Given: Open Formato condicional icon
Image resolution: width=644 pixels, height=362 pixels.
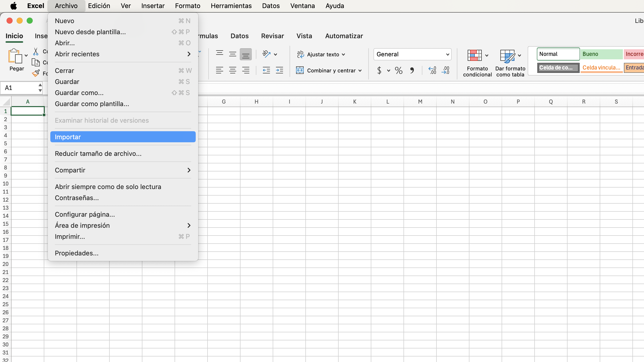Looking at the screenshot, I should 474,55.
